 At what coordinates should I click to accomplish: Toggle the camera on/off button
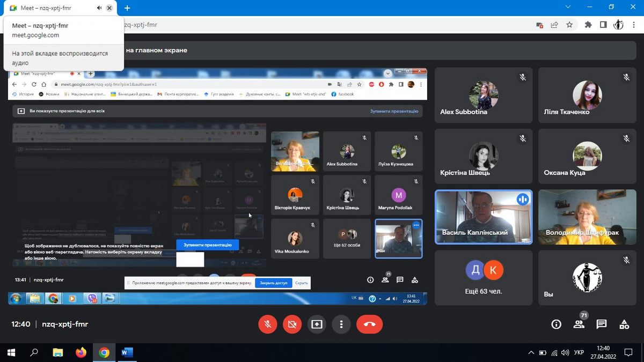coord(292,324)
